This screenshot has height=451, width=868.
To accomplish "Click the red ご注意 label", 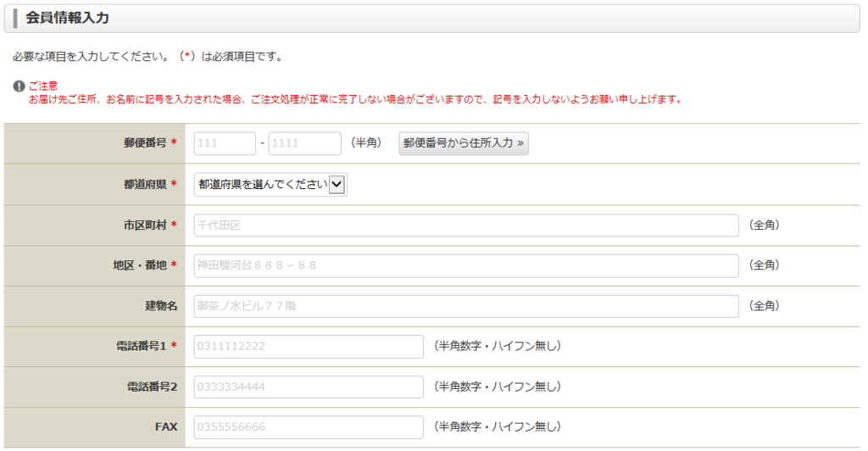I will (x=43, y=86).
